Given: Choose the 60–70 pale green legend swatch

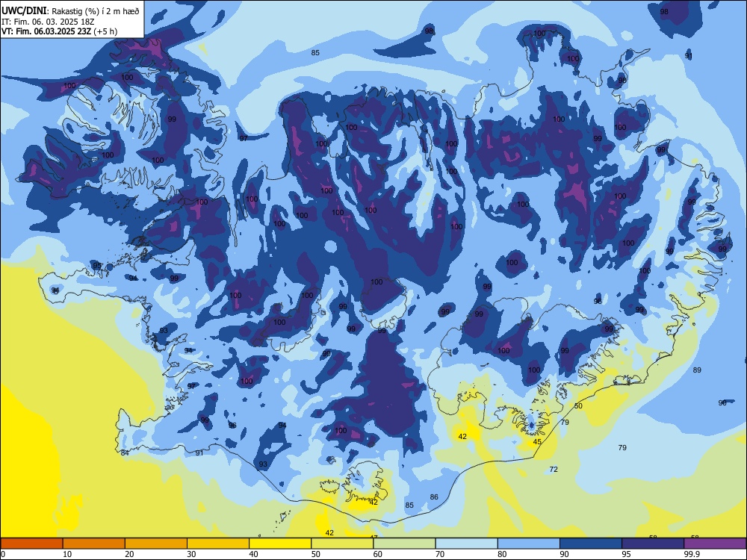Looking at the screenshot, I should (404, 544).
